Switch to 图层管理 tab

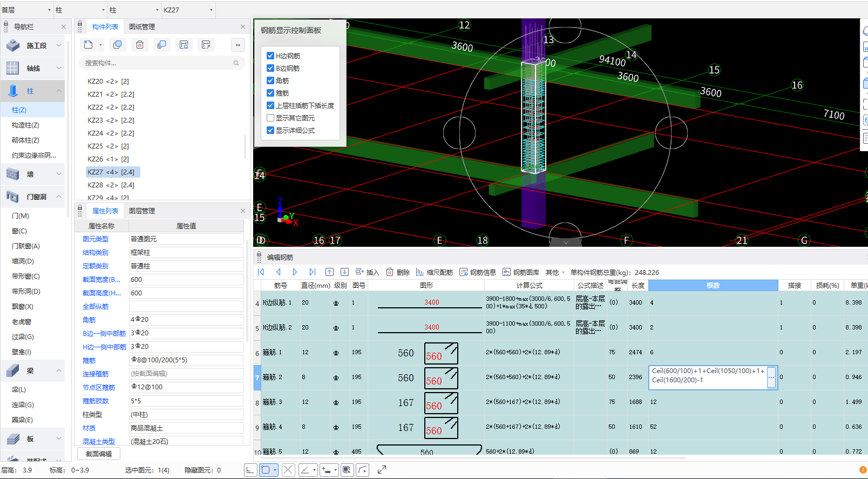(142, 211)
